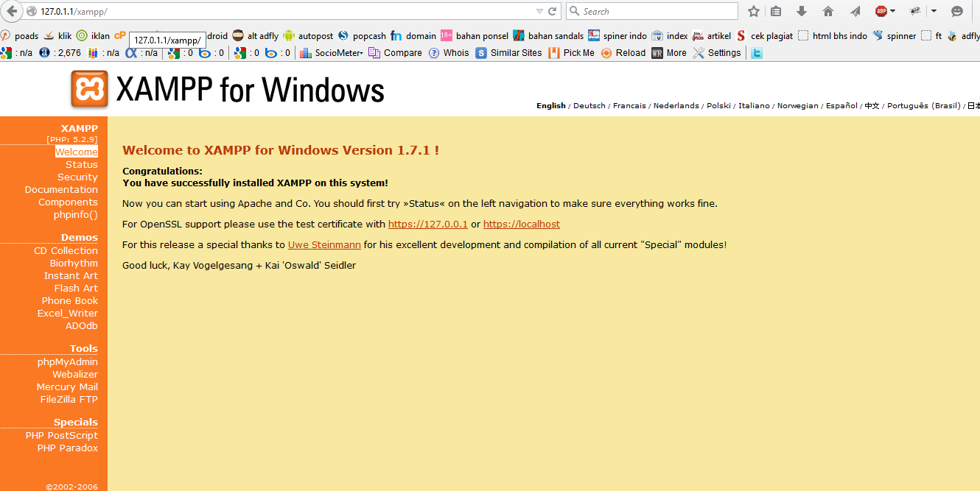Open the index bookmark

click(x=670, y=35)
